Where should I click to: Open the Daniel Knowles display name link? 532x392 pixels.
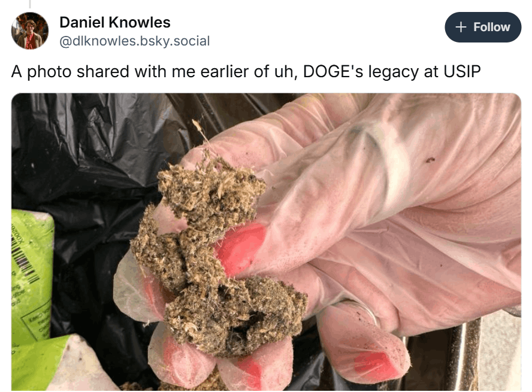(114, 22)
